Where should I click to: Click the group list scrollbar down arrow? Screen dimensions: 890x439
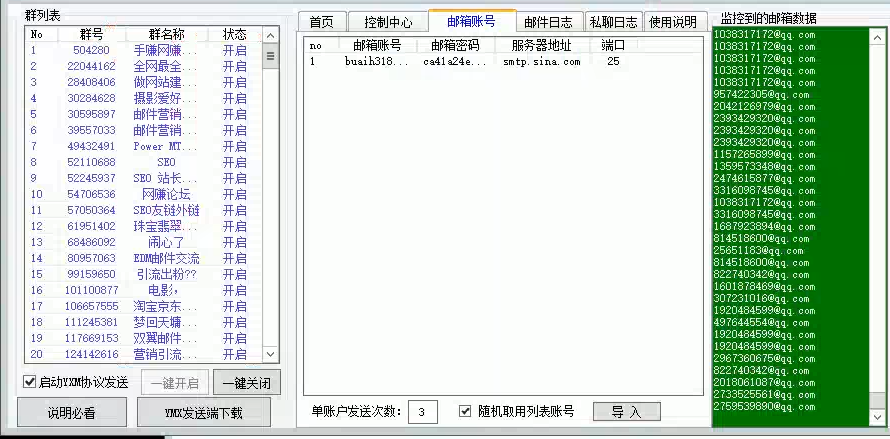pos(270,354)
